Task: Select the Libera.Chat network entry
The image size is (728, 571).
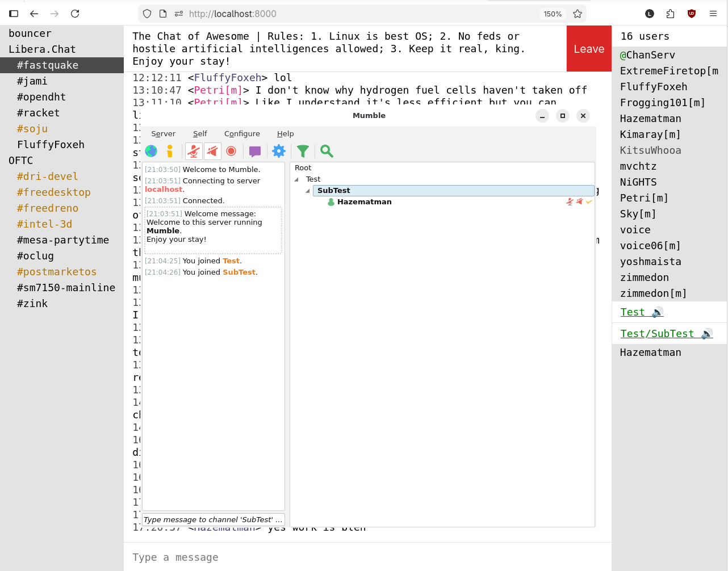Action: coord(62,49)
